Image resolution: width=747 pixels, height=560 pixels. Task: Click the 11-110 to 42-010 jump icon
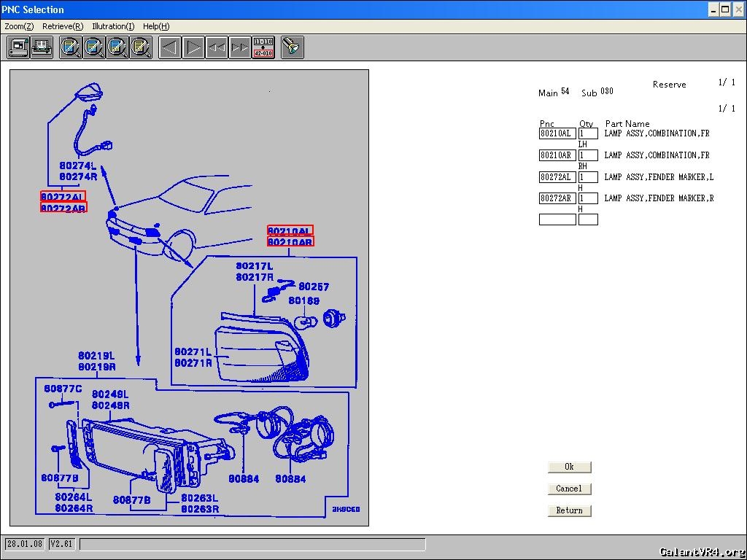pyautogui.click(x=263, y=48)
